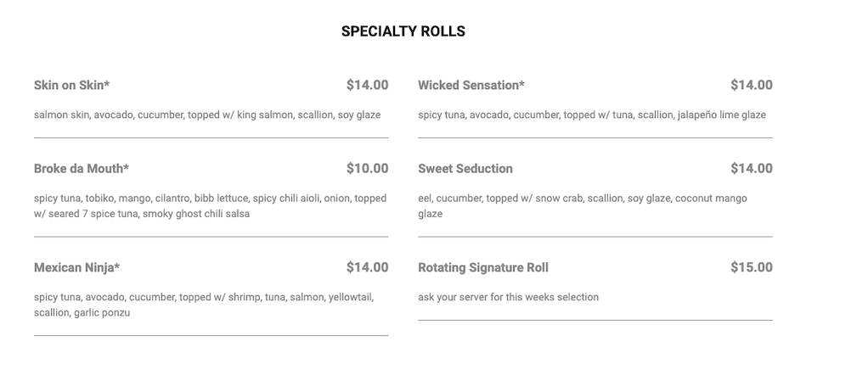Click the SPECIALTY ROLLS heading
This screenshot has height=375, width=868.
click(x=403, y=31)
